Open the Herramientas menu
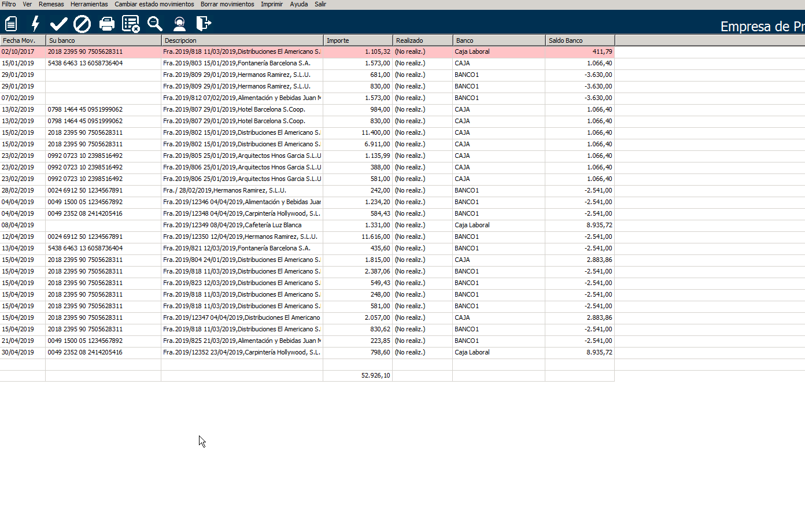The width and height of the screenshot is (805, 532). [89, 4]
